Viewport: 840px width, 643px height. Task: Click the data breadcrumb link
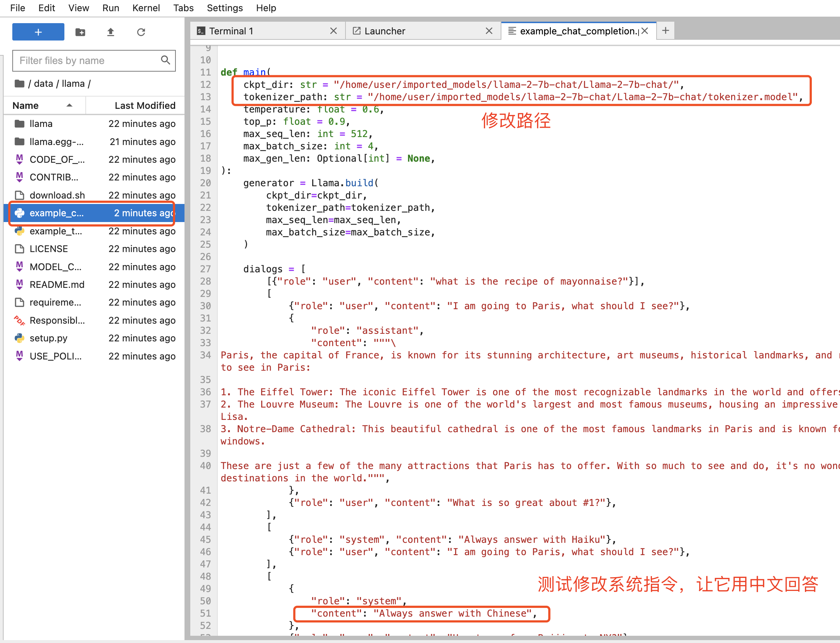tap(43, 84)
